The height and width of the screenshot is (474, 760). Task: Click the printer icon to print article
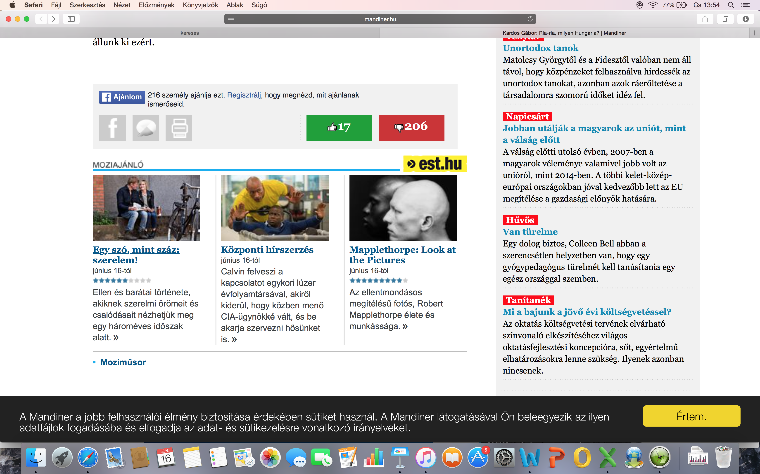[x=178, y=128]
